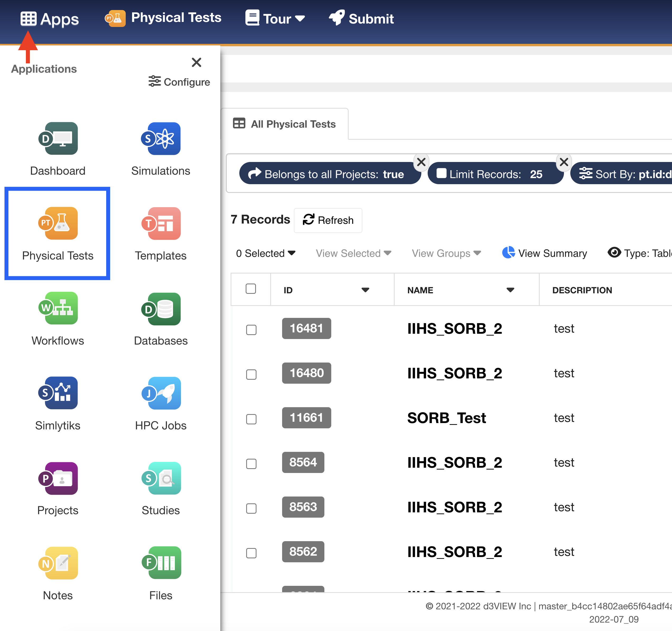Open record ID badge 16480

(x=307, y=373)
